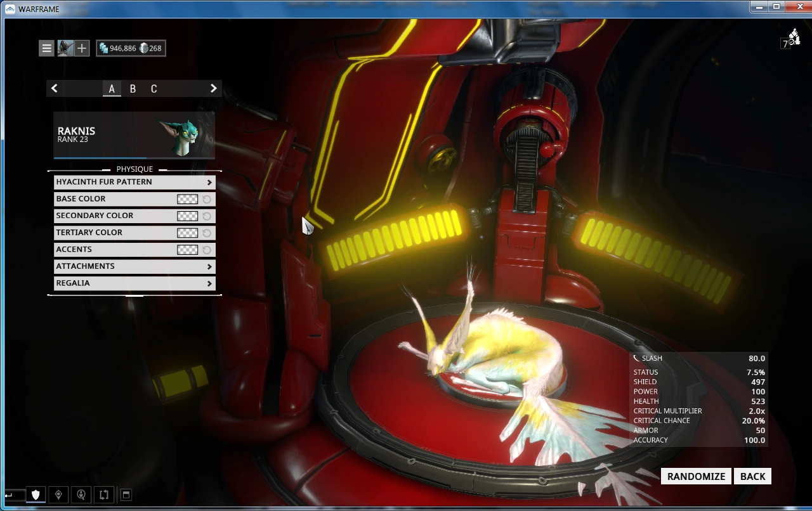
Task: Open the Base Color swatch
Action: tap(187, 199)
